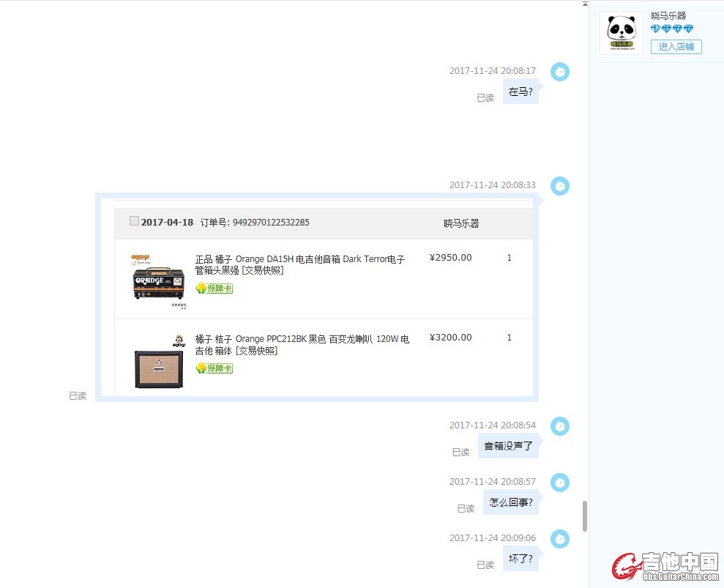
Task: Click the ¥2950.00 price
Action: click(451, 258)
